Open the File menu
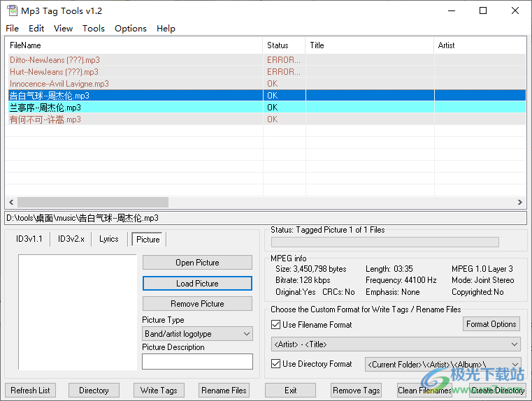 (x=12, y=29)
